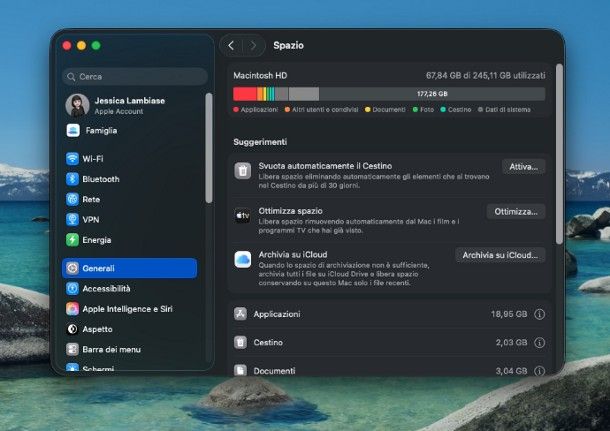Select Generali in the sidebar
Image resolution: width=610 pixels, height=431 pixels.
pos(130,268)
